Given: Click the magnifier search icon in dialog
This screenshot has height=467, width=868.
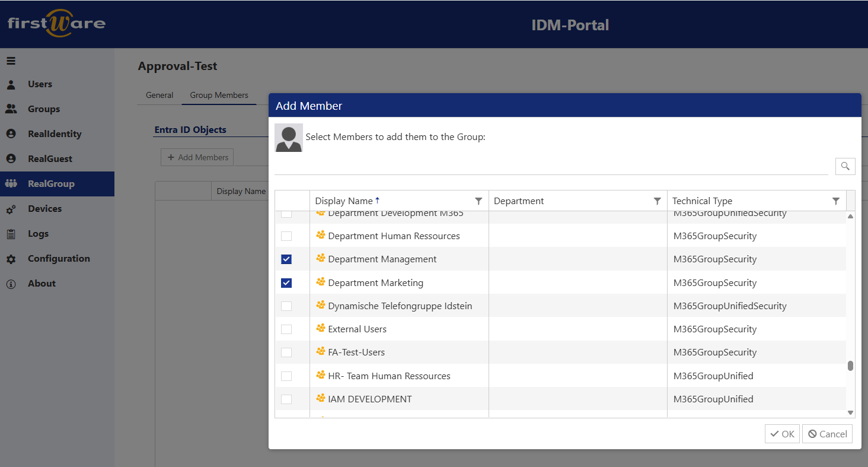Looking at the screenshot, I should coord(845,166).
